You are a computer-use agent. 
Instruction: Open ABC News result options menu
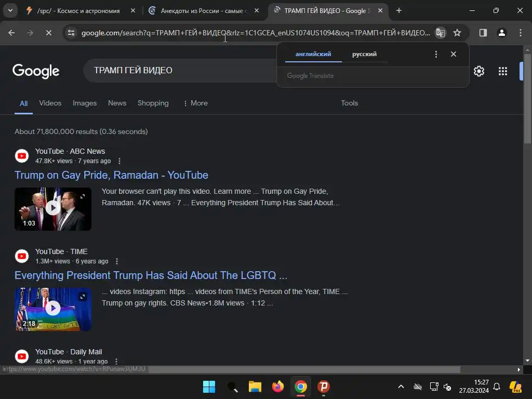click(x=119, y=161)
